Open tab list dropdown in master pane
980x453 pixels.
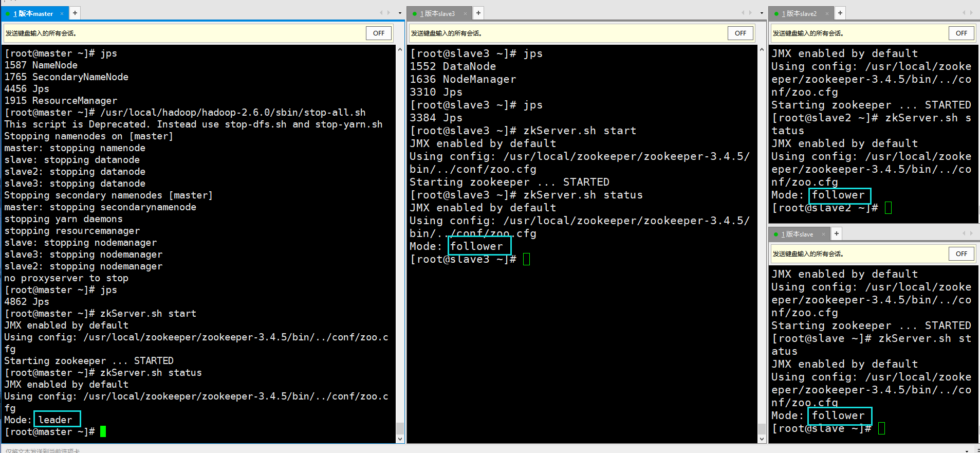400,13
